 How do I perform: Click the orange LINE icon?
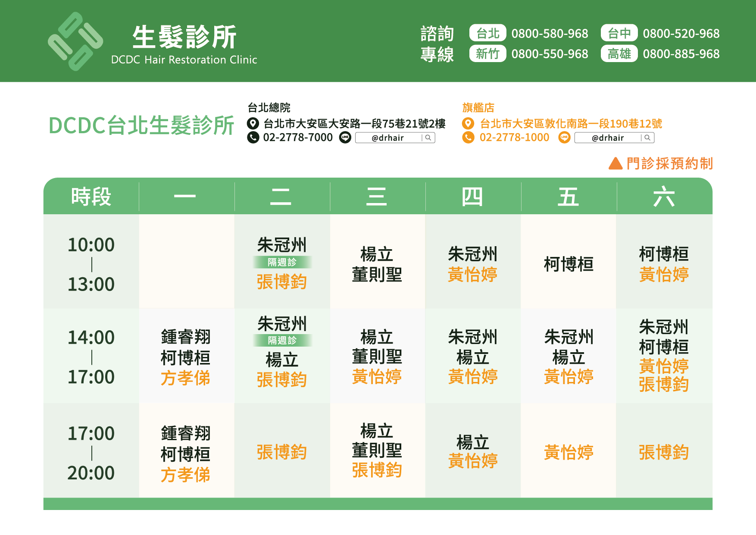click(564, 138)
